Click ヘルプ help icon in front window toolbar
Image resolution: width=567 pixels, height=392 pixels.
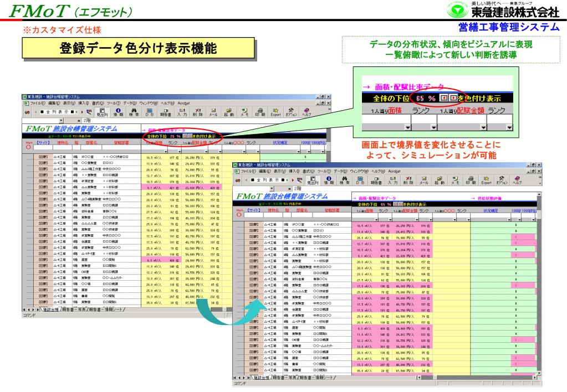518,180
